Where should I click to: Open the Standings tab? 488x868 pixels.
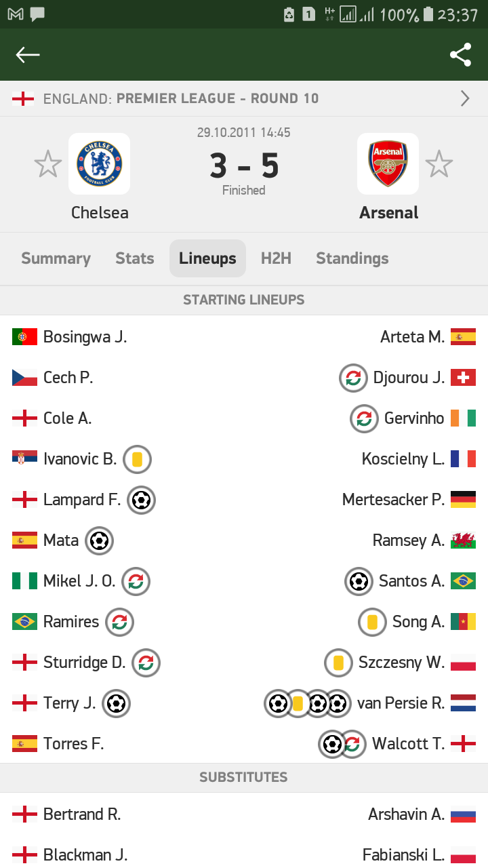point(352,258)
